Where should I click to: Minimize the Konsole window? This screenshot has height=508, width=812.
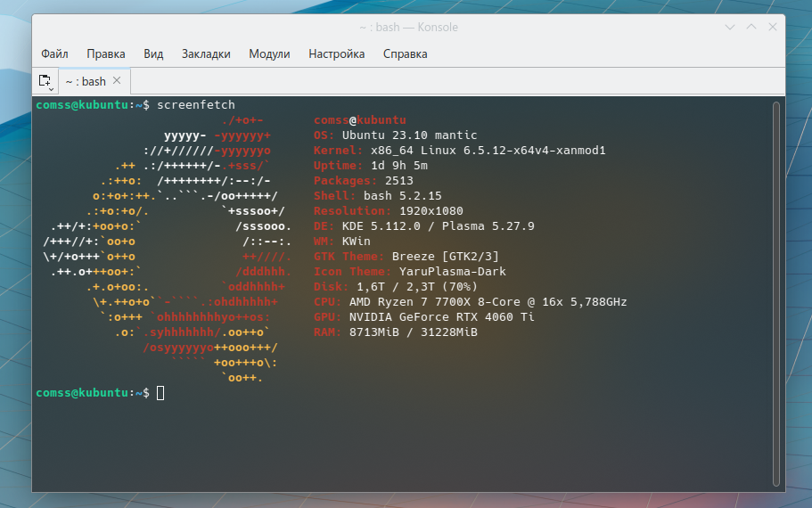[x=730, y=27]
